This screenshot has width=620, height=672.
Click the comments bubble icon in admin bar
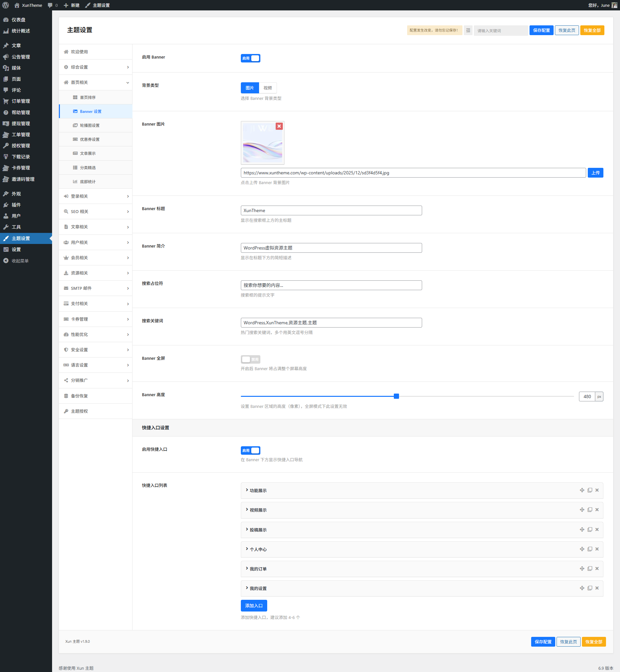pyautogui.click(x=50, y=5)
